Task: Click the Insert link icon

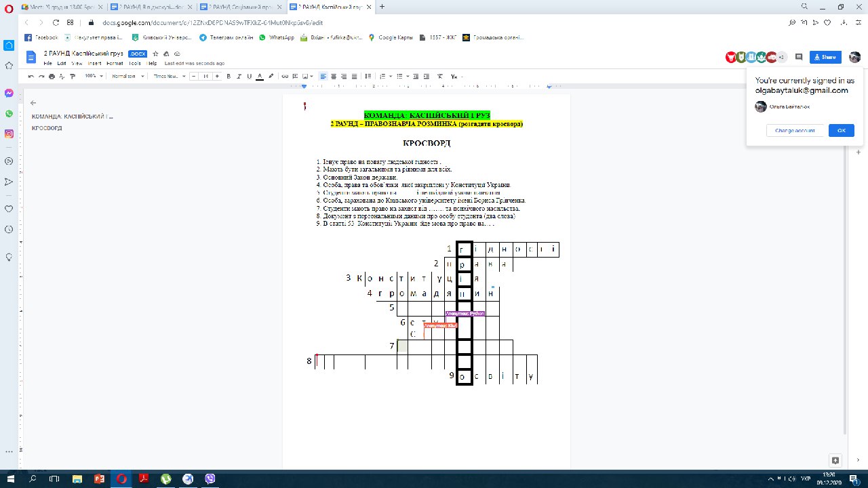Action: click(x=285, y=77)
